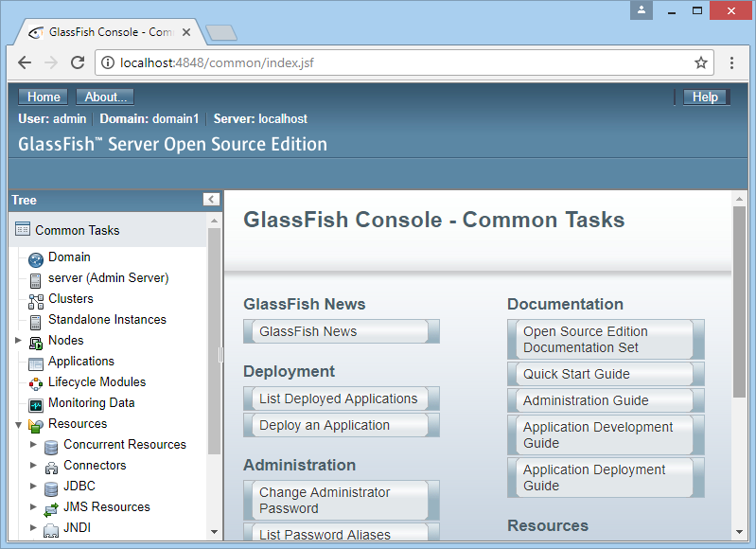Click Change Administrator Password

[342, 501]
